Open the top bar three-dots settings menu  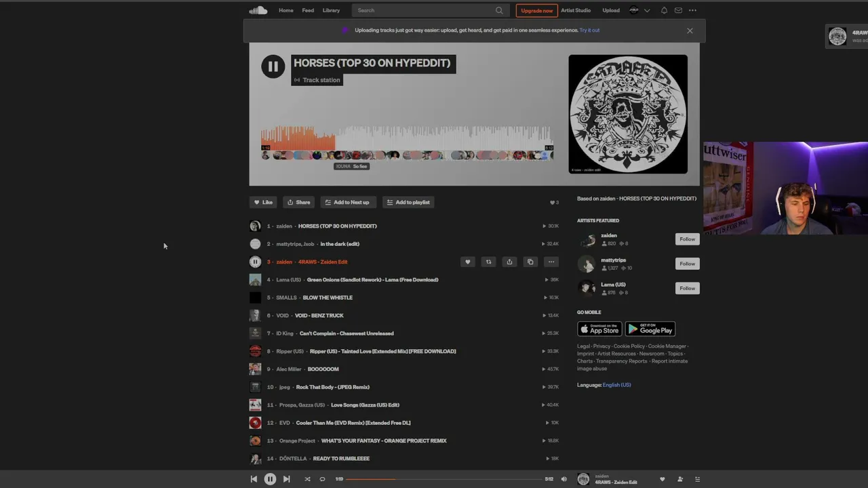[692, 10]
